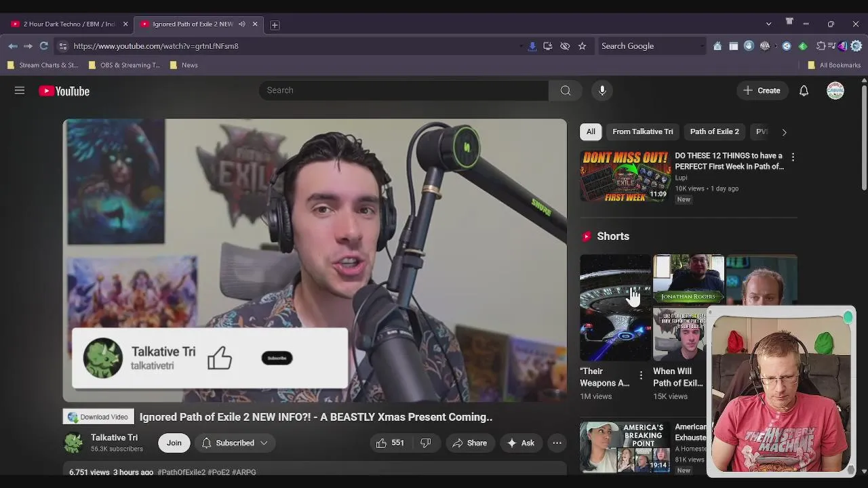Open Stream Charts bookmark folder
The width and height of the screenshot is (868, 488).
(x=43, y=65)
